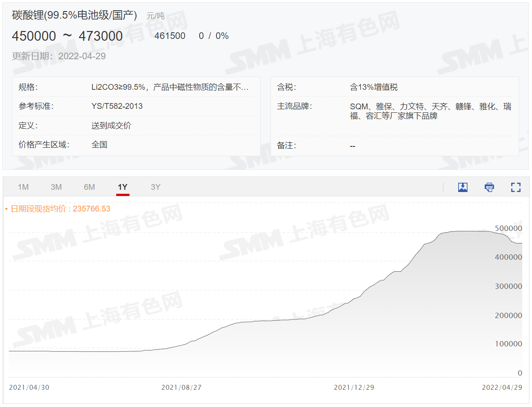
Task: Select the 3M time range tab
Action: (x=56, y=187)
